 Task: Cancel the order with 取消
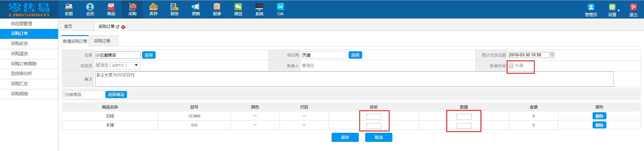click(x=379, y=138)
